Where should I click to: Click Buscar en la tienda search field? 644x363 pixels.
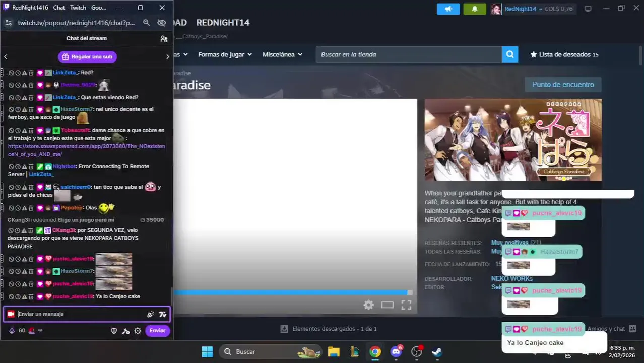click(x=409, y=54)
